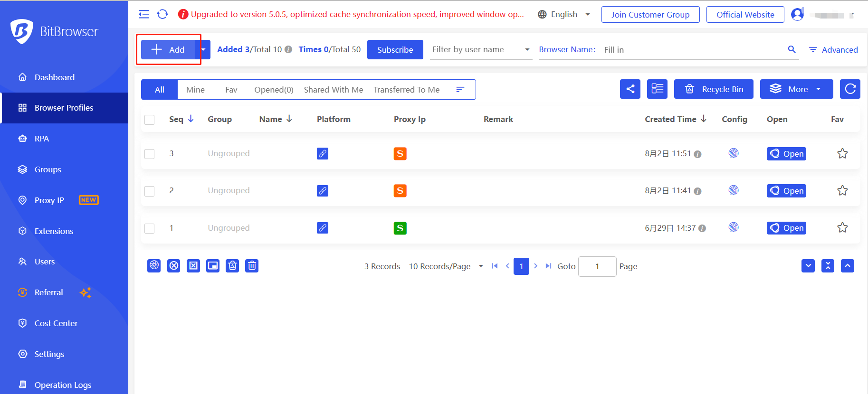The image size is (868, 394).
Task: Open the user account avatar icon
Action: [798, 14]
